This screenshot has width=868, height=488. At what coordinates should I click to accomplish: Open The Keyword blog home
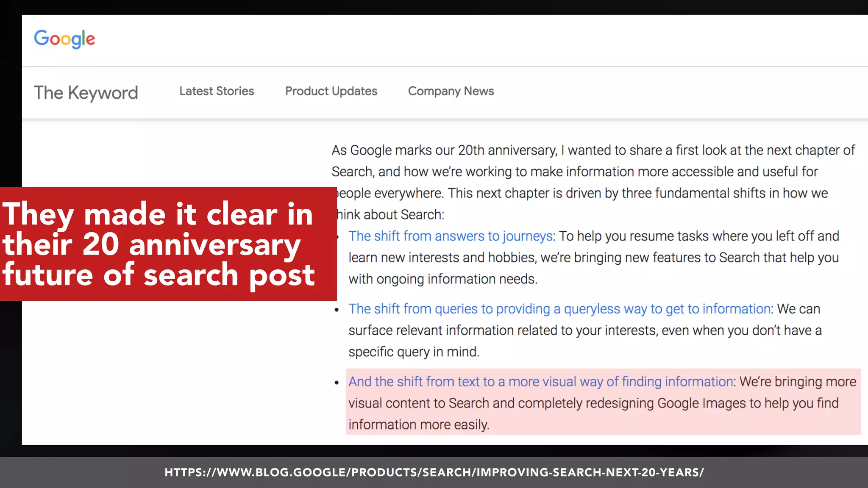(x=86, y=92)
